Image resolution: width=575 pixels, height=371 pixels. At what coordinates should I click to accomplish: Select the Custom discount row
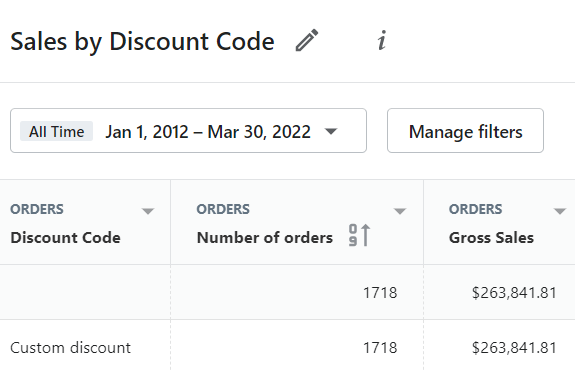[x=288, y=347]
